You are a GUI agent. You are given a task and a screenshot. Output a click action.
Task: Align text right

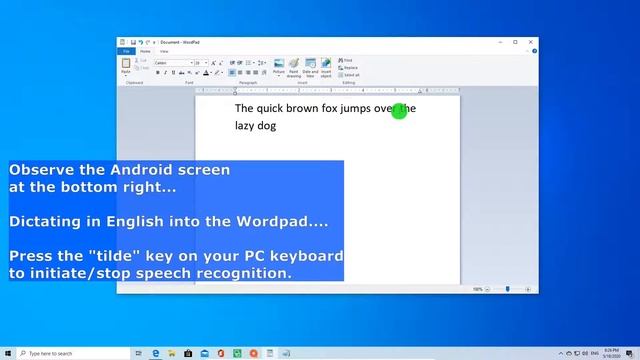click(x=248, y=73)
